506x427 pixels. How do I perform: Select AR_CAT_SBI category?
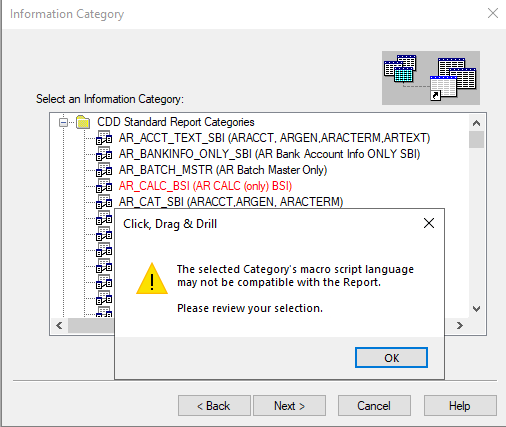click(231, 202)
